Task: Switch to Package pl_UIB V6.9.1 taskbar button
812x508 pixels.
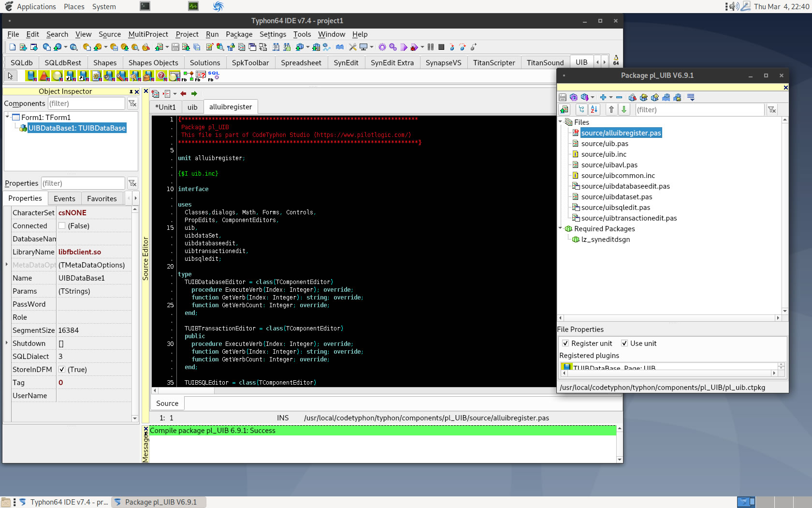Action: (159, 502)
